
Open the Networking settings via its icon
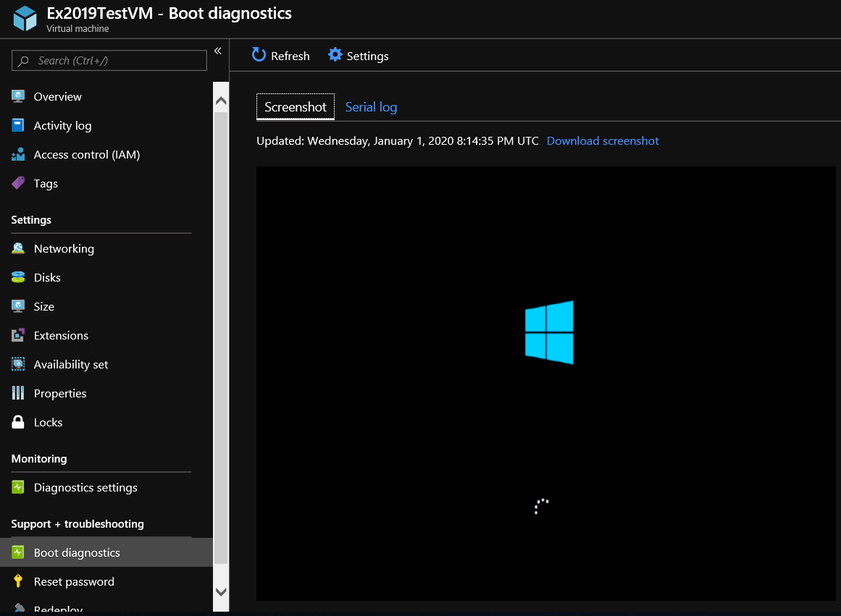[x=19, y=248]
